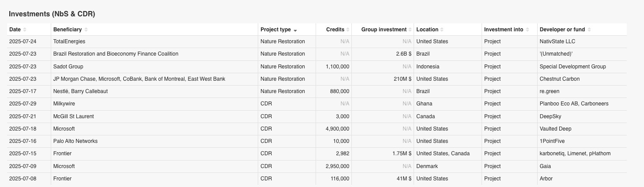Select the 2,982 credits value
Viewport: 644px width, 187px height.
click(343, 153)
